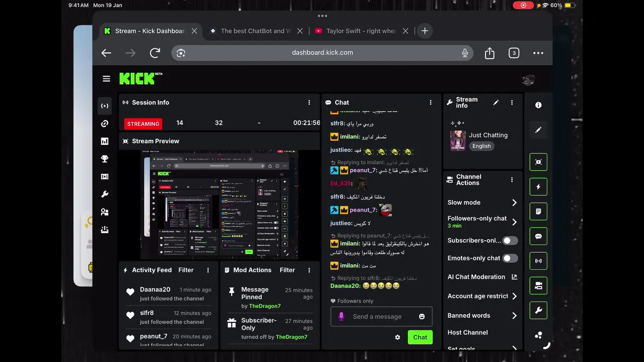This screenshot has width=644, height=362.
Task: Click the Just Chatting category thumbnail
Action: point(458,141)
